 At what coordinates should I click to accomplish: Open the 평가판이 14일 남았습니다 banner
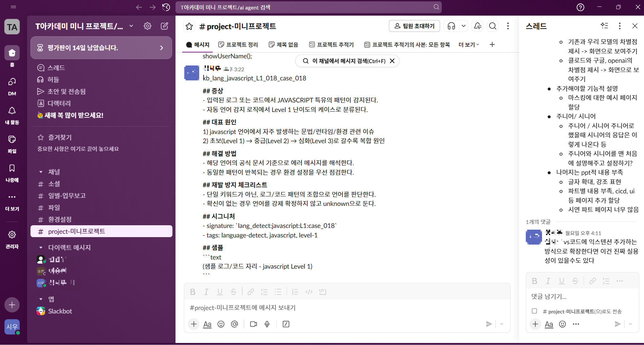pyautogui.click(x=101, y=48)
